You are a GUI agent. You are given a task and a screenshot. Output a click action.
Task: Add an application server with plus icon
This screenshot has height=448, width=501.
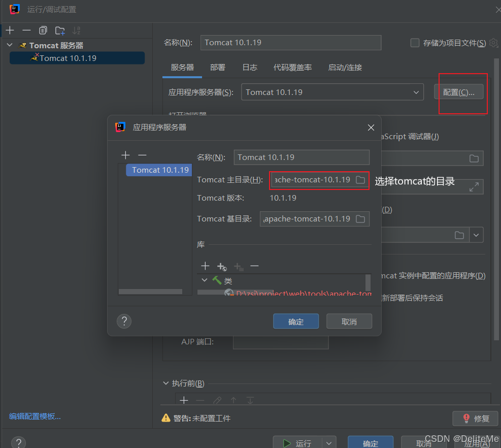(x=125, y=155)
